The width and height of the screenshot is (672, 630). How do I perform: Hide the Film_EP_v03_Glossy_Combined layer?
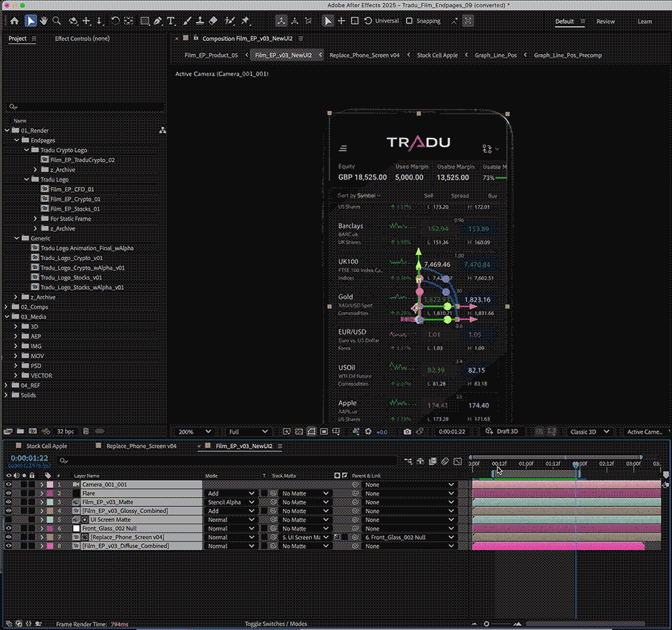(9, 511)
